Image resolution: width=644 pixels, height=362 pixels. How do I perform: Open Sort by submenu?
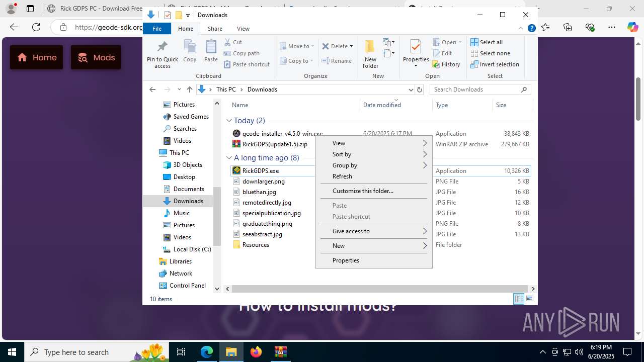pos(373,154)
